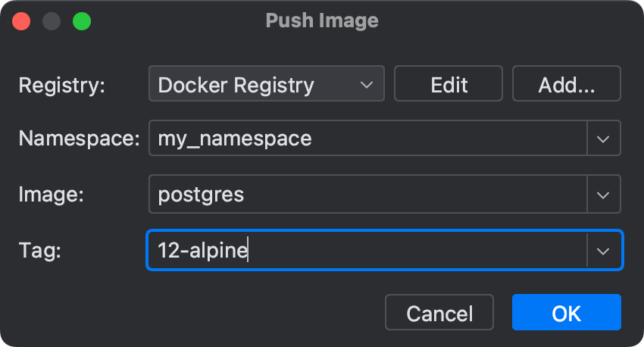Click the Edit registry button

(x=449, y=84)
